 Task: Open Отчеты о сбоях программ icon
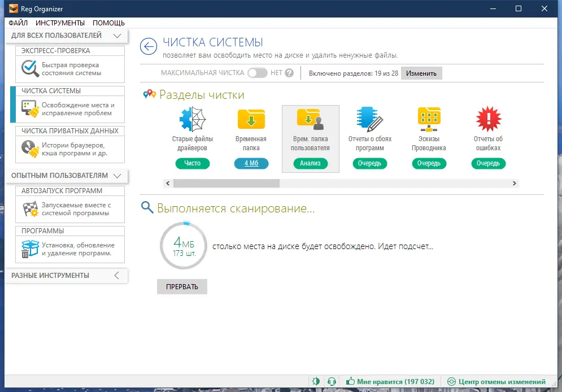(x=369, y=119)
